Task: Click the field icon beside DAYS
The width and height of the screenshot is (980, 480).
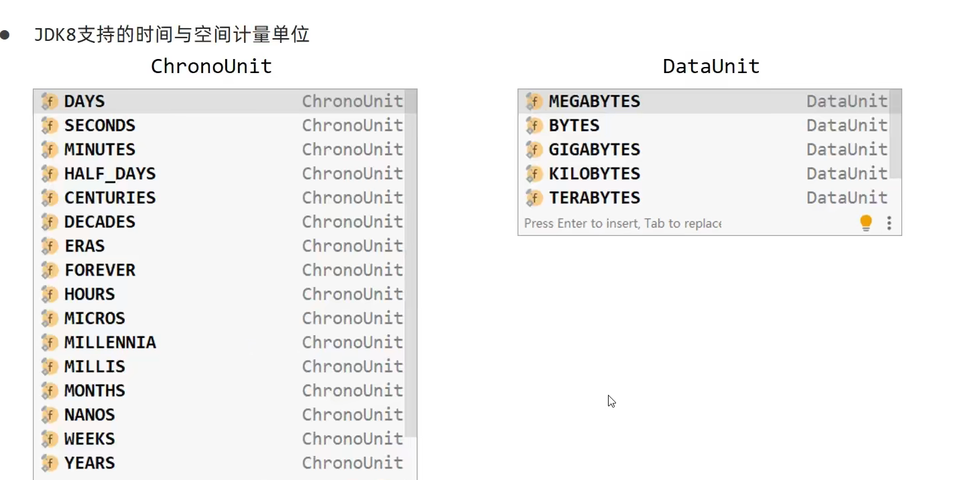Action: click(50, 101)
